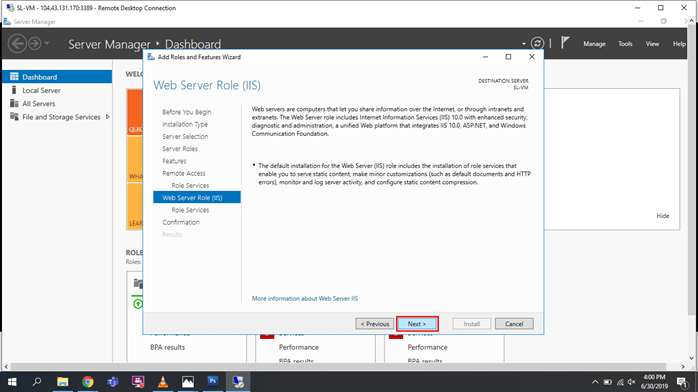The height and width of the screenshot is (392, 698).
Task: Open the notifications flag in Server Manager
Action: coord(565,43)
